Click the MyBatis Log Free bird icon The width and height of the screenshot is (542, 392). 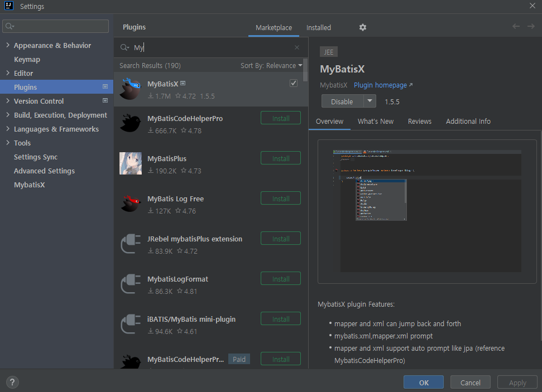tap(130, 204)
